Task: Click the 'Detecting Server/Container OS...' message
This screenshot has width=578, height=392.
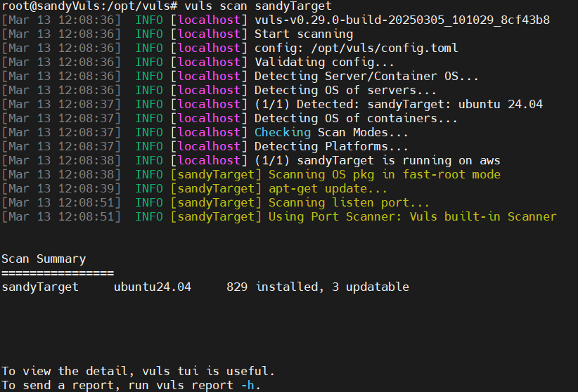Action: [366, 76]
